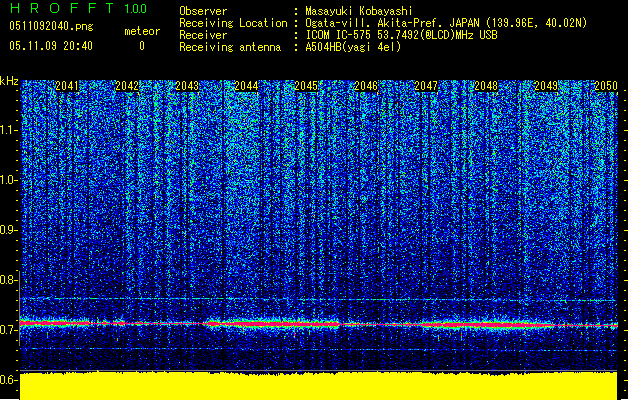This screenshot has height=400, width=629.
Task: Click the 2043 time marker
Action: [x=187, y=86]
